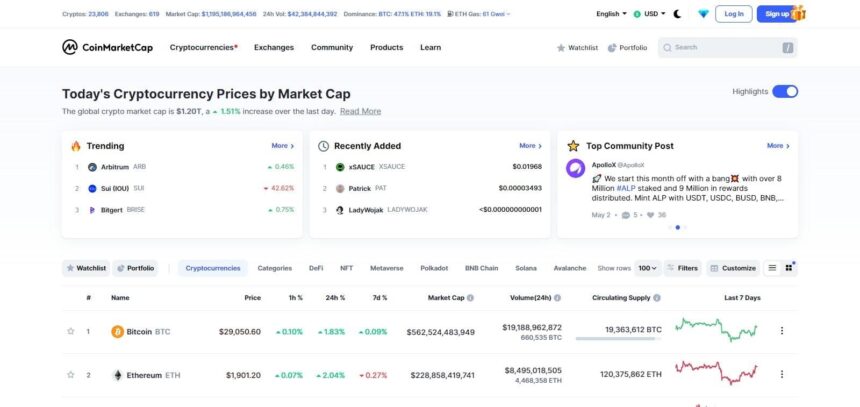Select the Polkadot tab
The width and height of the screenshot is (860, 407).
434,268
